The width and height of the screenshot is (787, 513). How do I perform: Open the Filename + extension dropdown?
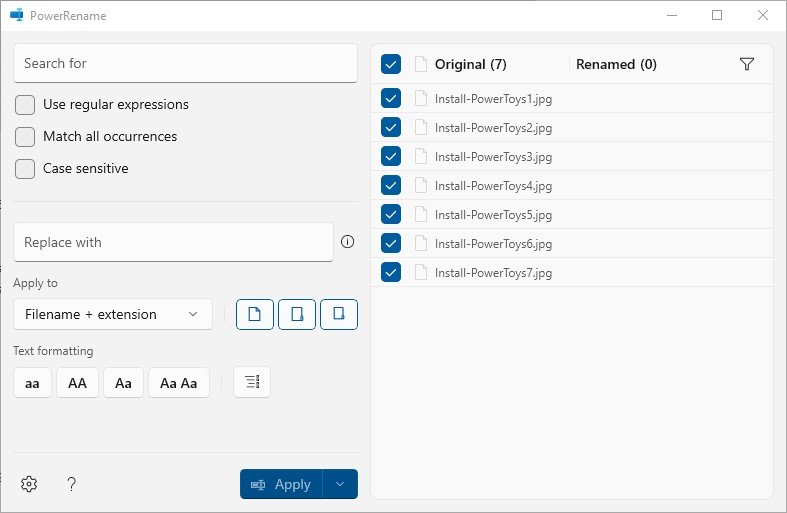click(x=113, y=314)
